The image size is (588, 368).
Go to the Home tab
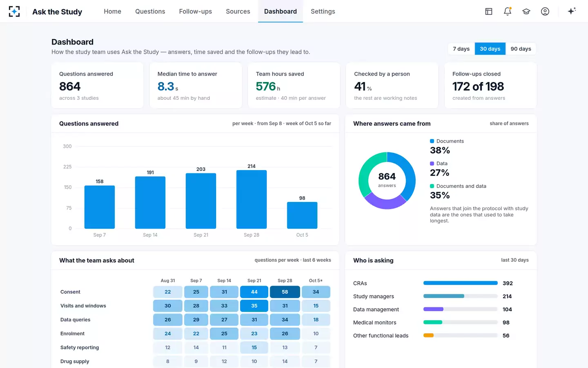pyautogui.click(x=112, y=11)
